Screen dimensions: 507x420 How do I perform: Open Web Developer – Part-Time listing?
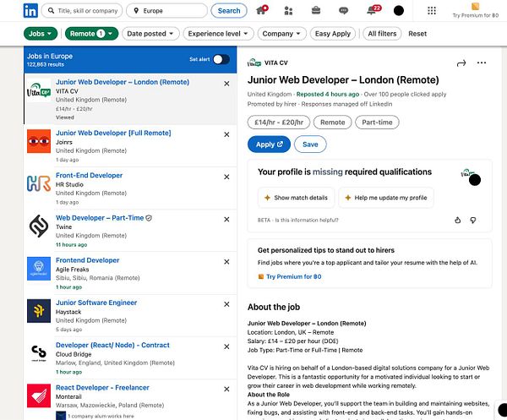tap(100, 218)
